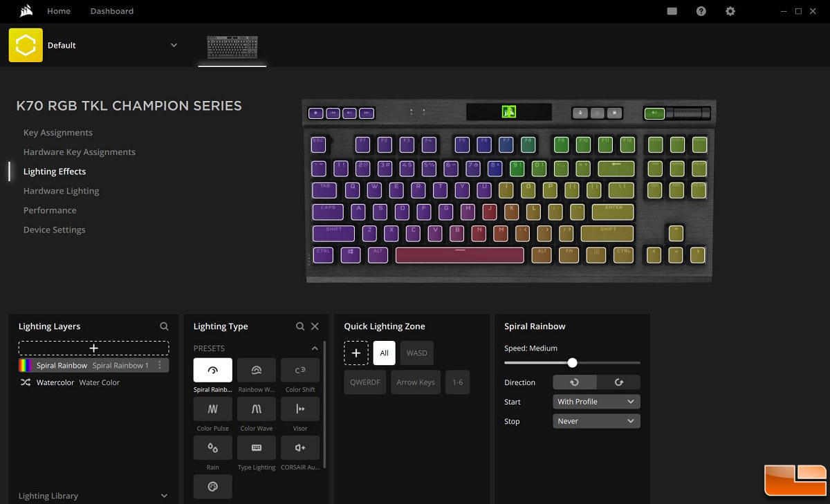The height and width of the screenshot is (504, 830).
Task: Select the Rain lighting preset
Action: [212, 448]
